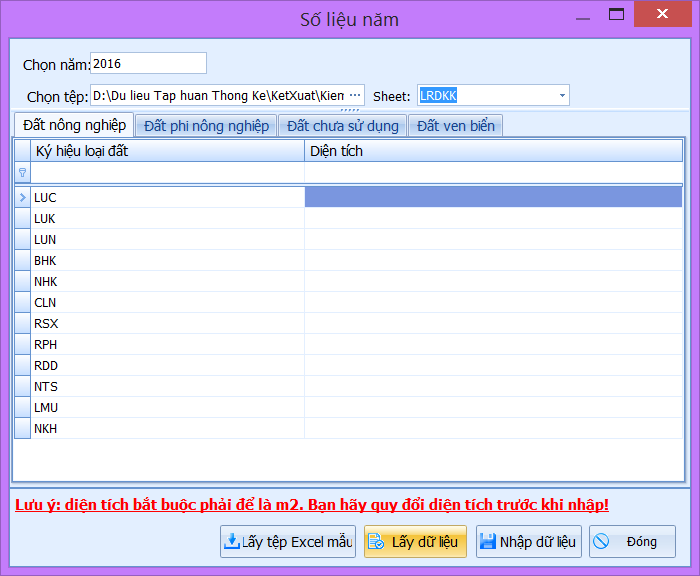Select the row indicator arrow for LUC

pos(22,197)
